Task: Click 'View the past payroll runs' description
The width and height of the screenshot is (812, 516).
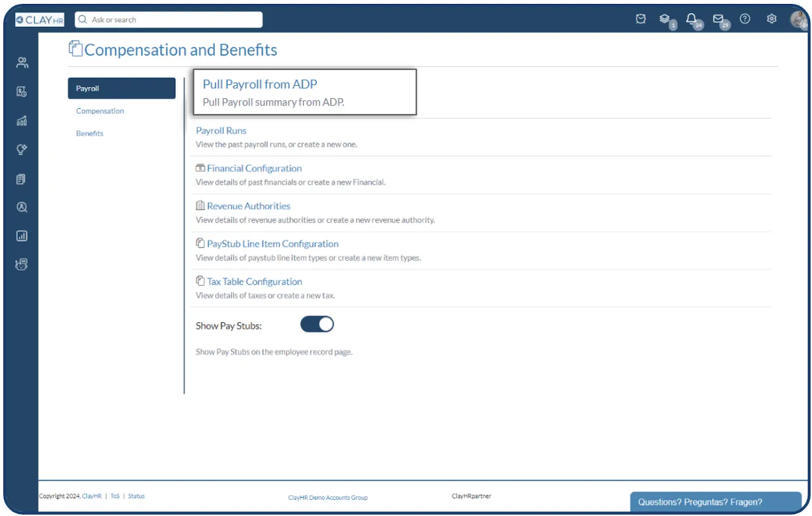Action: (x=276, y=144)
